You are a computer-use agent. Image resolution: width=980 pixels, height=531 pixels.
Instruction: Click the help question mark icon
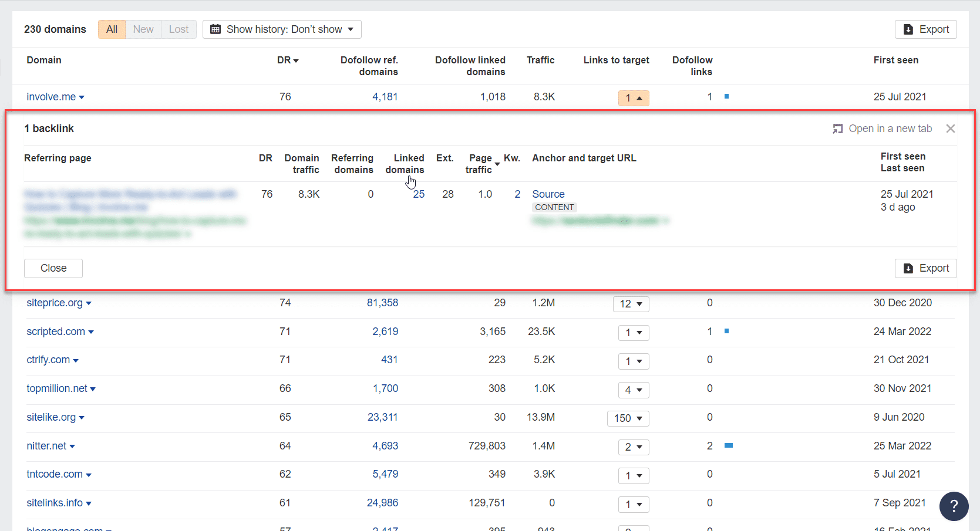[954, 506]
